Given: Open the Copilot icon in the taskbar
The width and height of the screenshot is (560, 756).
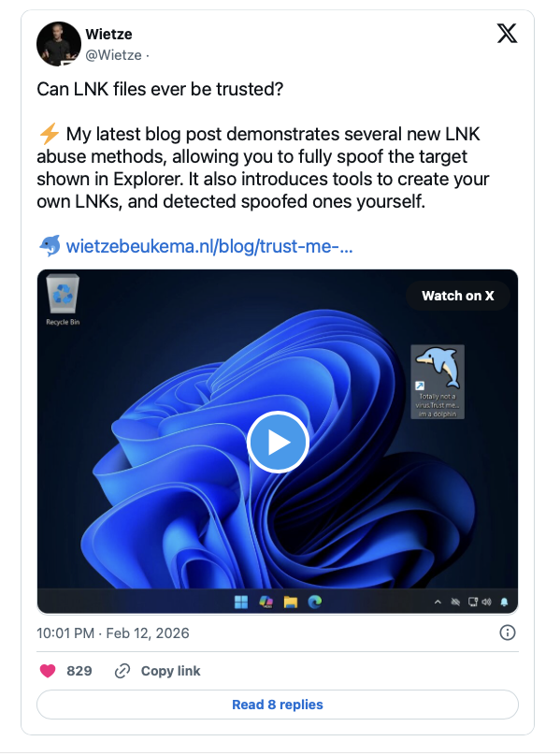Looking at the screenshot, I should click(266, 602).
